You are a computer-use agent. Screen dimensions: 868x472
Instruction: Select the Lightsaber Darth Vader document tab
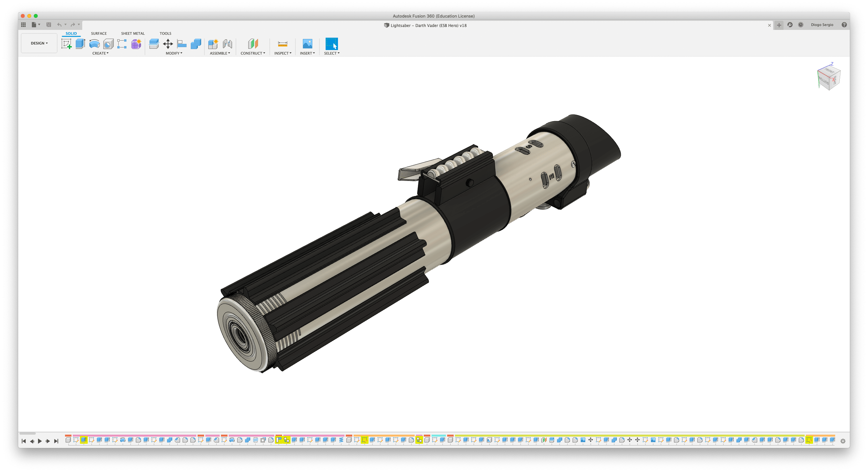pos(425,25)
